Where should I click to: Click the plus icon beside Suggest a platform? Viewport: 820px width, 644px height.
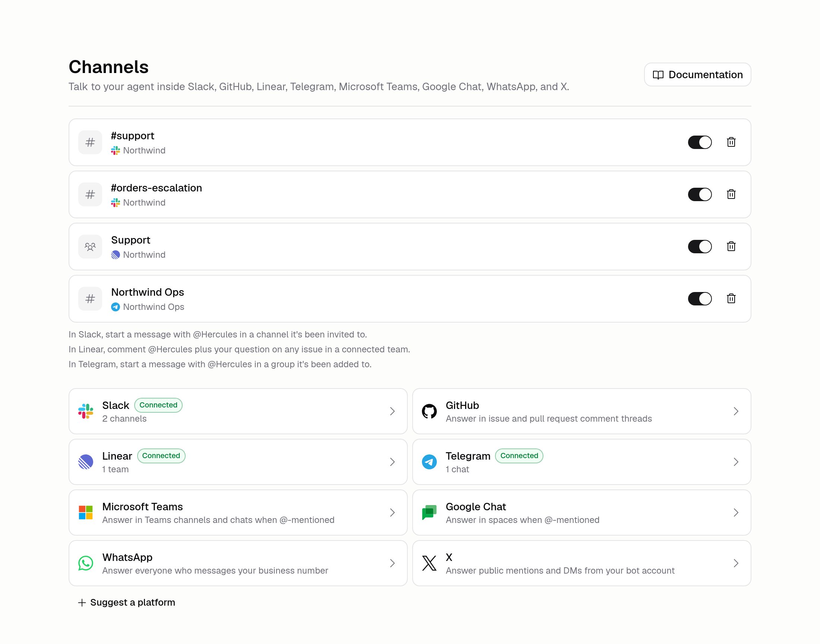82,603
